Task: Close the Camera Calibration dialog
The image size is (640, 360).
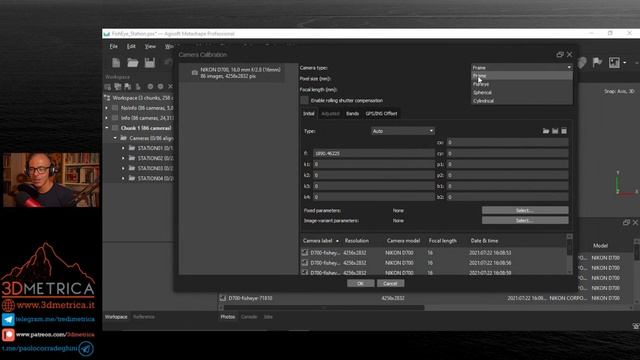Action: (x=569, y=54)
